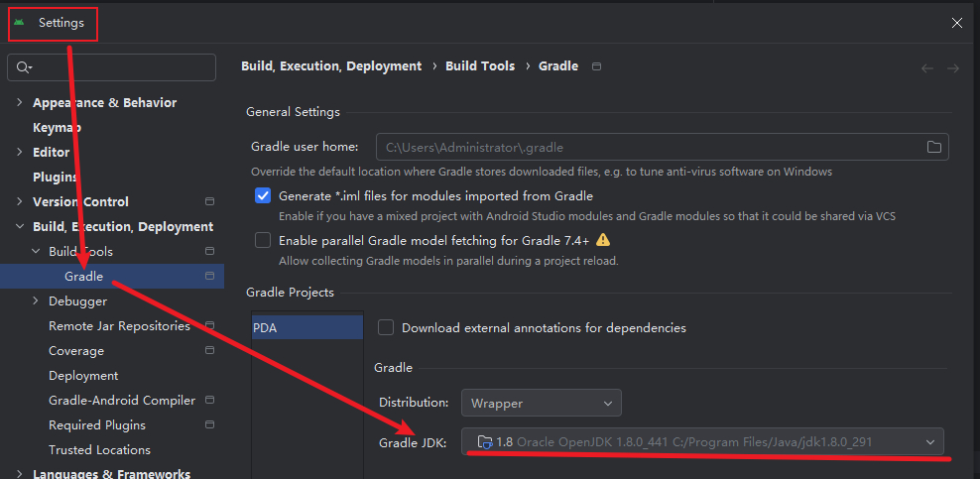The width and height of the screenshot is (980, 479).
Task: Click the Gradle breadcrumb label
Action: point(558,66)
